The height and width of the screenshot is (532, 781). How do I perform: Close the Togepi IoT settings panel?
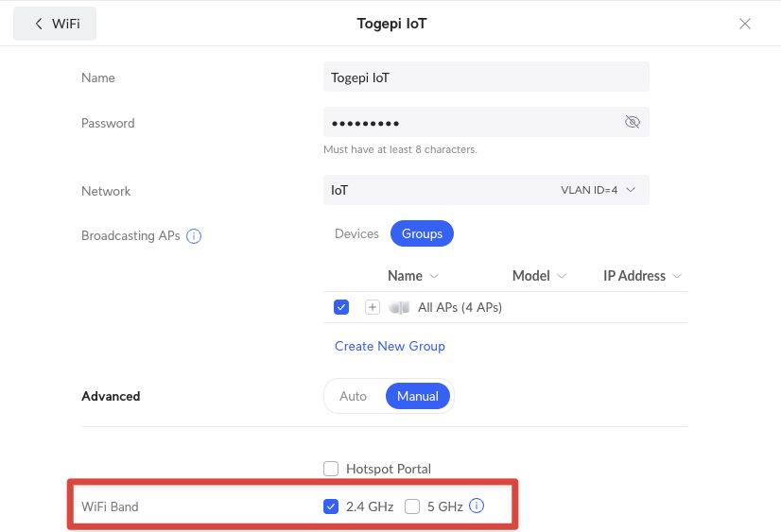point(745,24)
